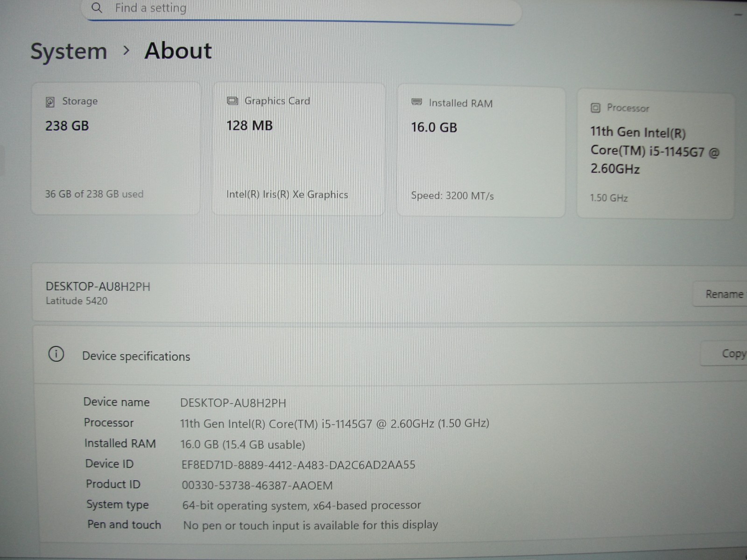This screenshot has width=747, height=560.
Task: Focus the Find a setting search box
Action: tap(301, 10)
